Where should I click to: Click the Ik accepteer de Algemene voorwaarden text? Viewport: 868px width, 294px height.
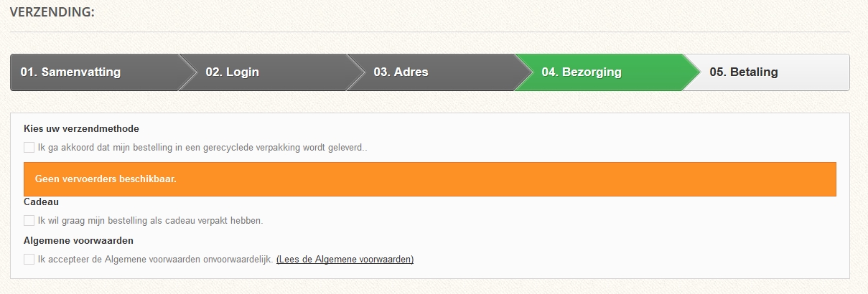[x=155, y=260]
